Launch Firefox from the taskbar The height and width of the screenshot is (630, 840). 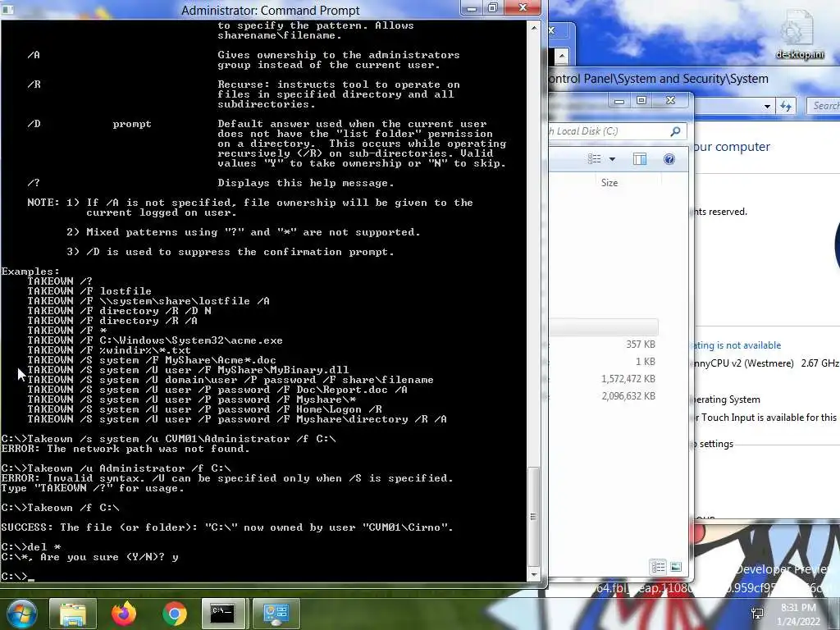124,614
